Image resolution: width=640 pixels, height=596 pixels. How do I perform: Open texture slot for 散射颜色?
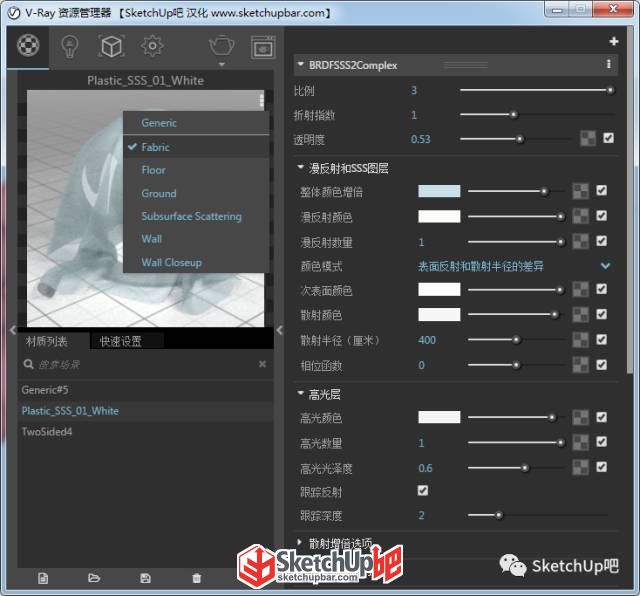coord(580,315)
